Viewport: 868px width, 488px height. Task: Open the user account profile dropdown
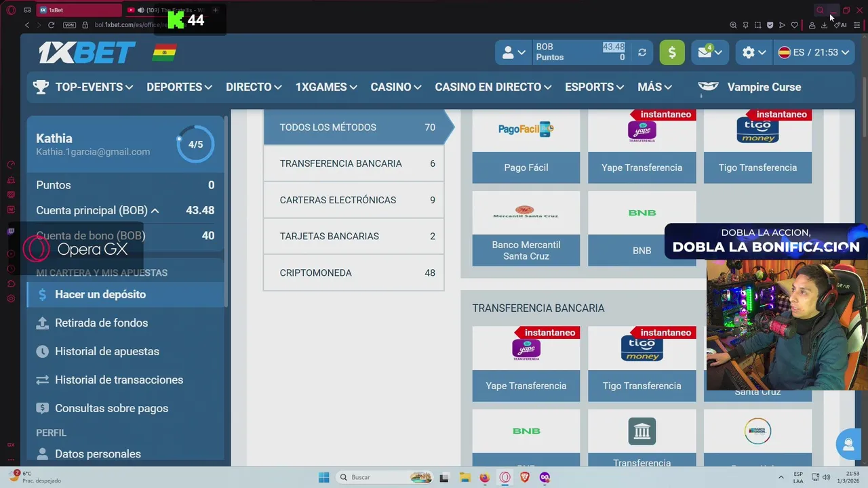pos(513,52)
